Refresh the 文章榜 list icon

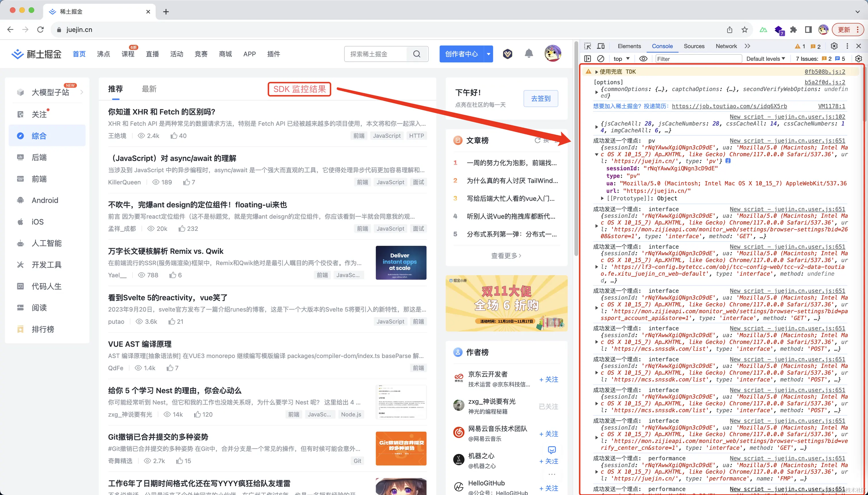click(538, 140)
